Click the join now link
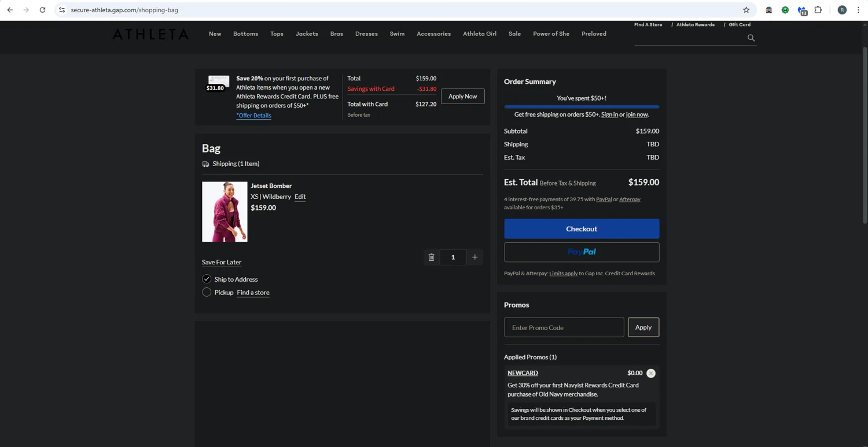 point(637,114)
